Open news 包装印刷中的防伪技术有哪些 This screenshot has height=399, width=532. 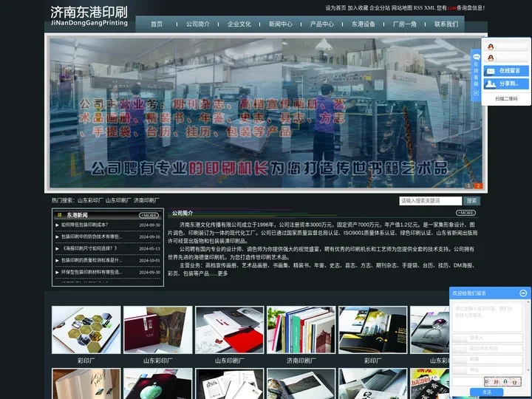[x=92, y=236]
